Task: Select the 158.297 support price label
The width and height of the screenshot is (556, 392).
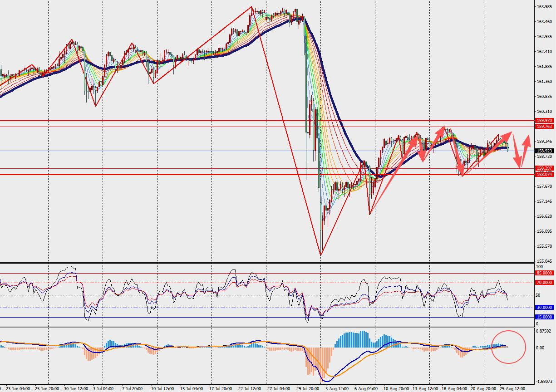Action: point(544,168)
